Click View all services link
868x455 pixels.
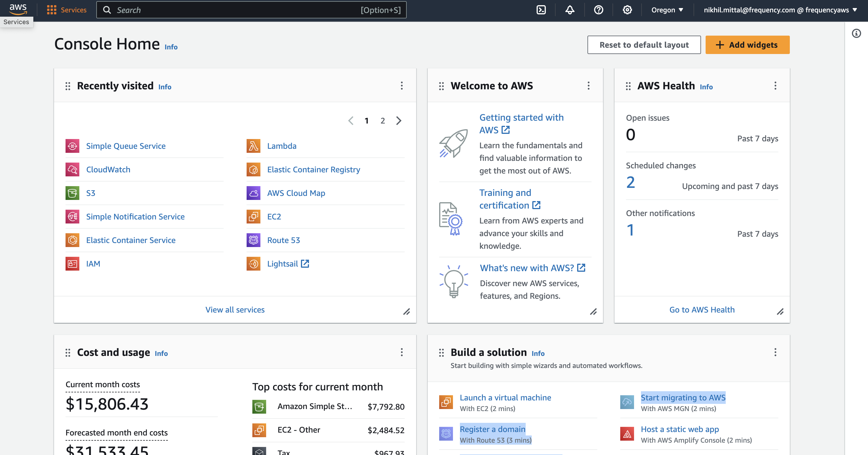coord(235,309)
